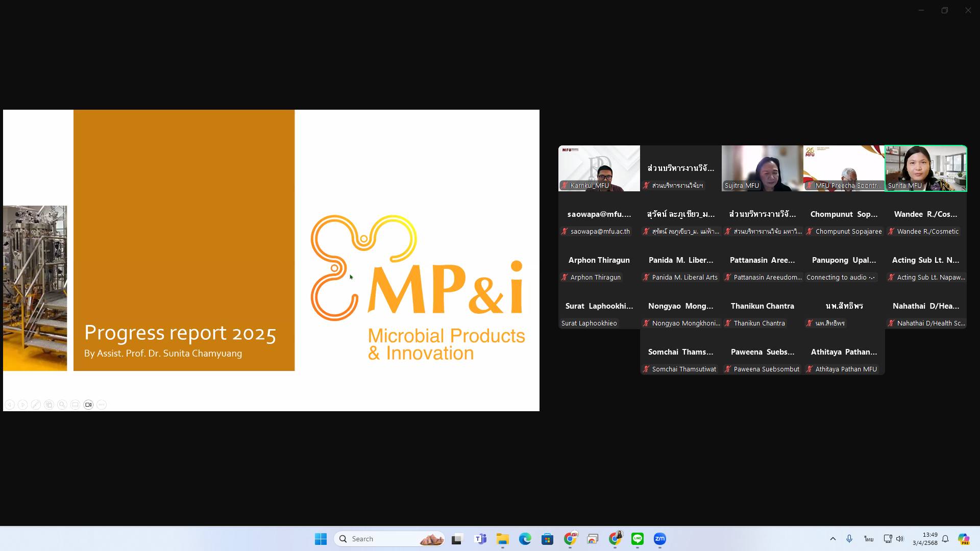Switch to Zoom via the taskbar icon
This screenshot has height=551, width=980.
click(659, 539)
